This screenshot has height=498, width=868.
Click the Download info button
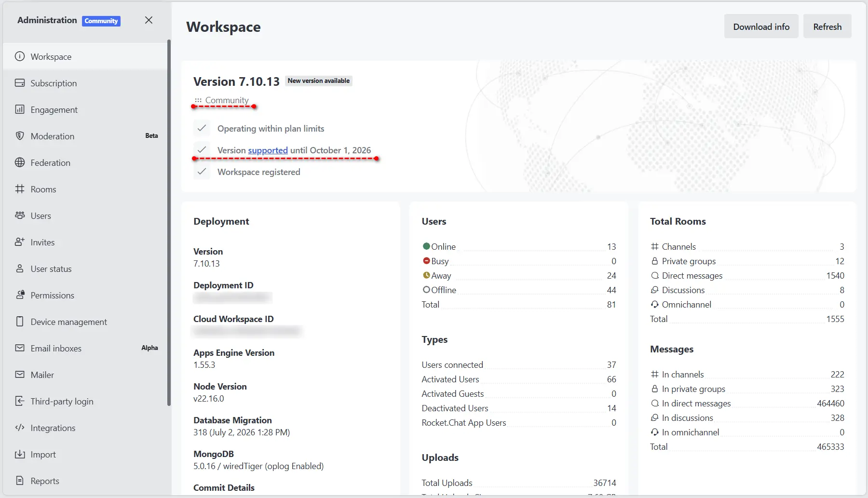tap(761, 27)
